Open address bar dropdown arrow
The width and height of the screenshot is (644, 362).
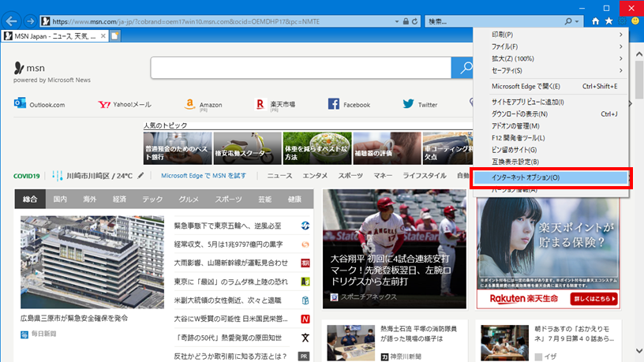click(x=397, y=21)
